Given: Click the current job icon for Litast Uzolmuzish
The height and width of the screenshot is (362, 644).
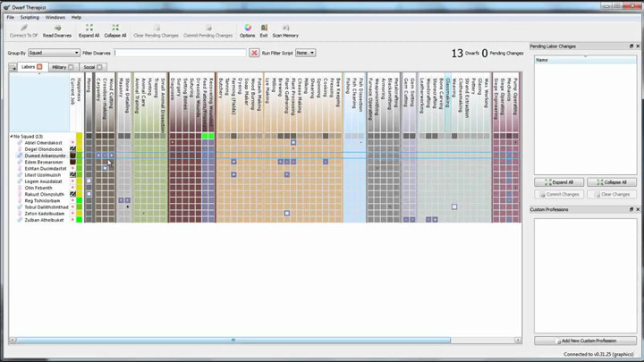Looking at the screenshot, I should pos(72,175).
